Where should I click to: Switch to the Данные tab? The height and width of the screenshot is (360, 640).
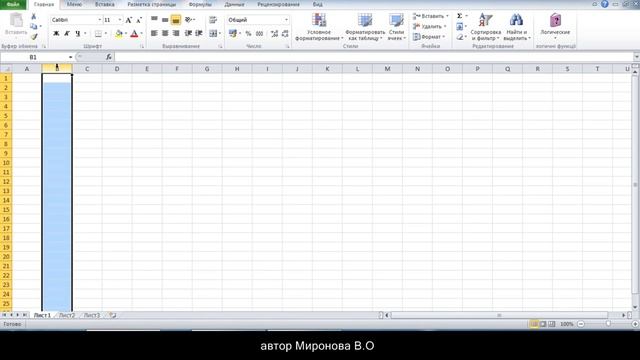pyautogui.click(x=234, y=4)
